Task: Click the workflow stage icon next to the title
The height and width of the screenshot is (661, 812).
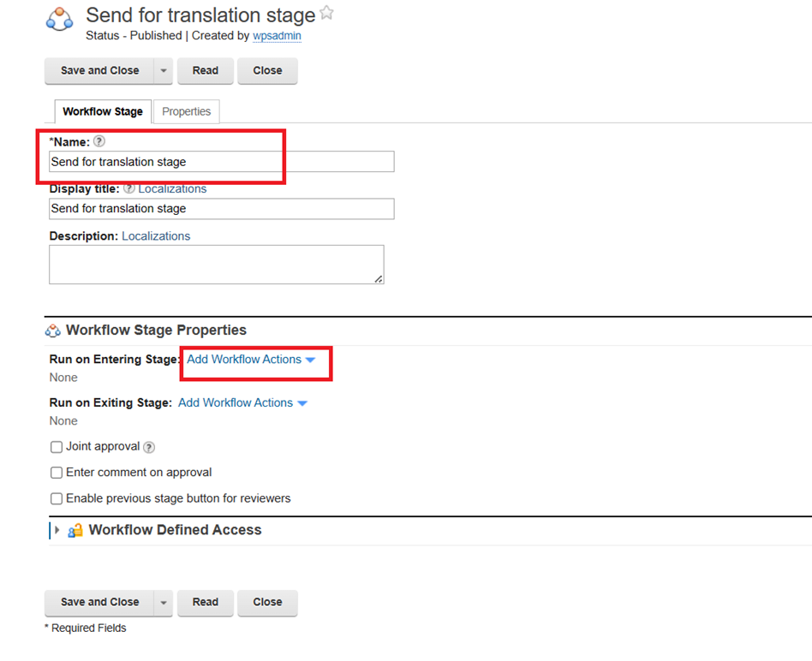Action: [58, 19]
